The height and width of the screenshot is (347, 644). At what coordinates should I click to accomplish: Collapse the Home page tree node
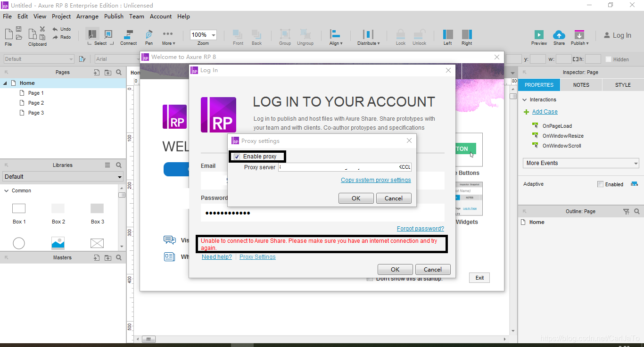click(x=5, y=83)
